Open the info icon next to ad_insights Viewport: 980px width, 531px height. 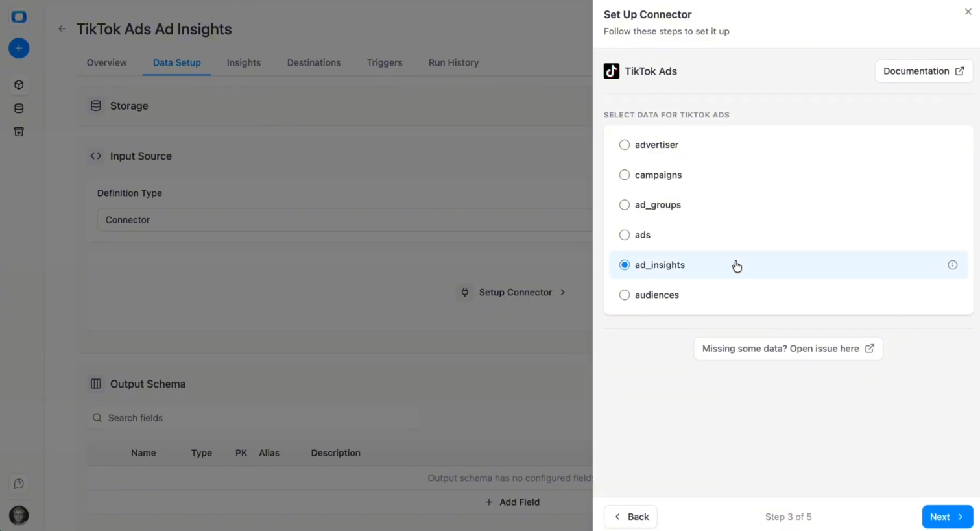tap(952, 265)
